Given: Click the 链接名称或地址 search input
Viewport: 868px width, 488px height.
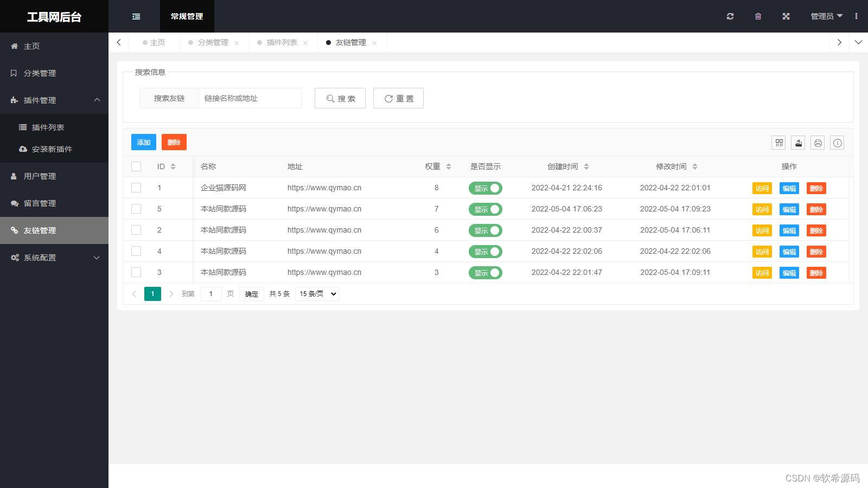Looking at the screenshot, I should pos(250,98).
